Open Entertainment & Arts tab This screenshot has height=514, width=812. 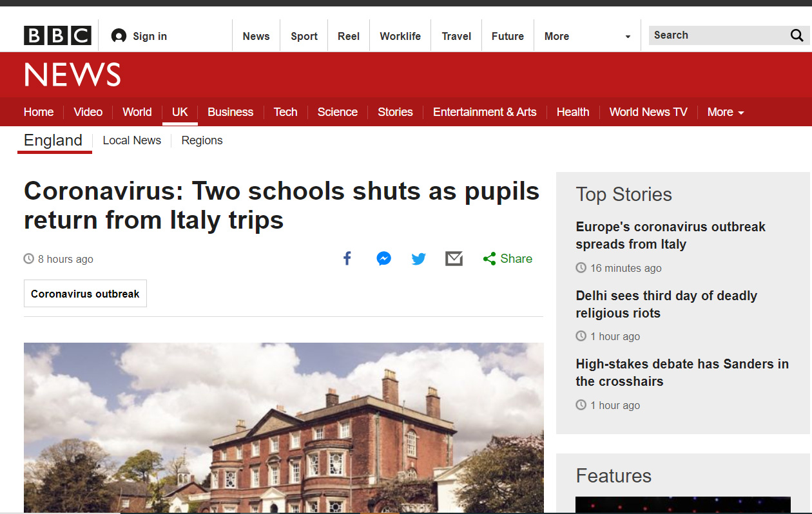pyautogui.click(x=485, y=112)
